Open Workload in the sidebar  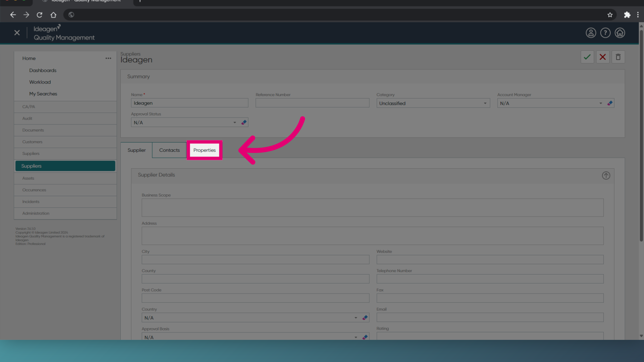[40, 82]
